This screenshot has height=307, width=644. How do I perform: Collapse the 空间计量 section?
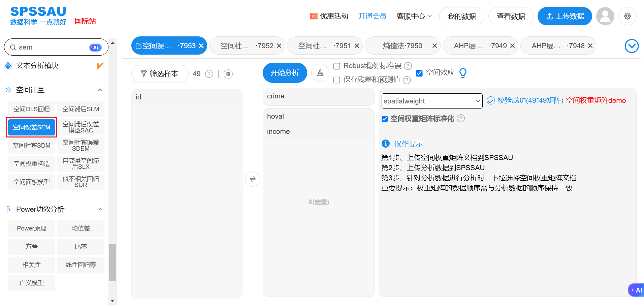click(100, 90)
